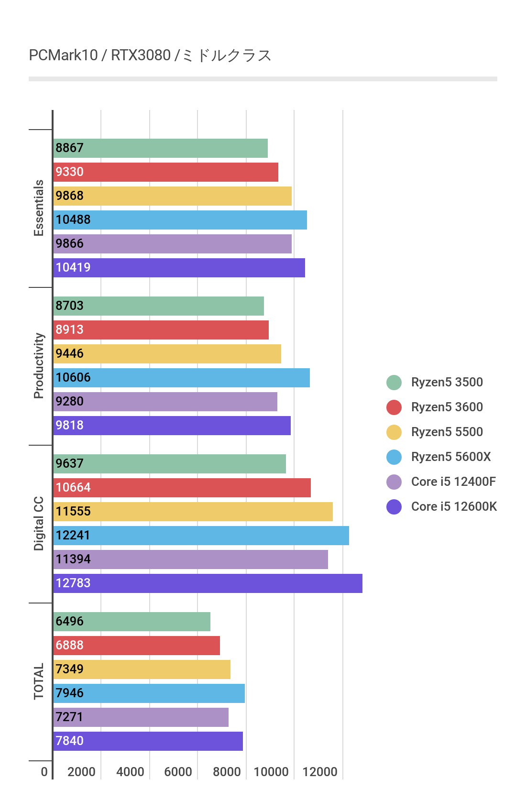Click the Essentials axis label
The width and height of the screenshot is (526, 812).
point(39,208)
